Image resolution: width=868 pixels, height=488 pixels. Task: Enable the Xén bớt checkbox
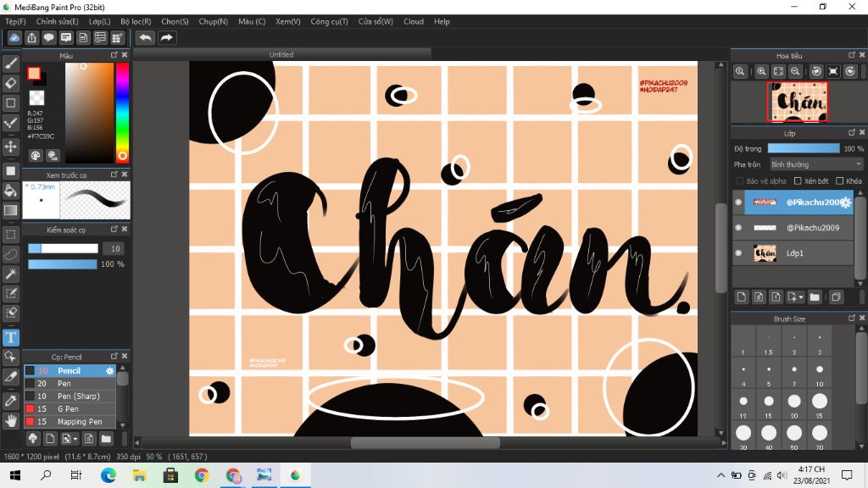point(798,181)
